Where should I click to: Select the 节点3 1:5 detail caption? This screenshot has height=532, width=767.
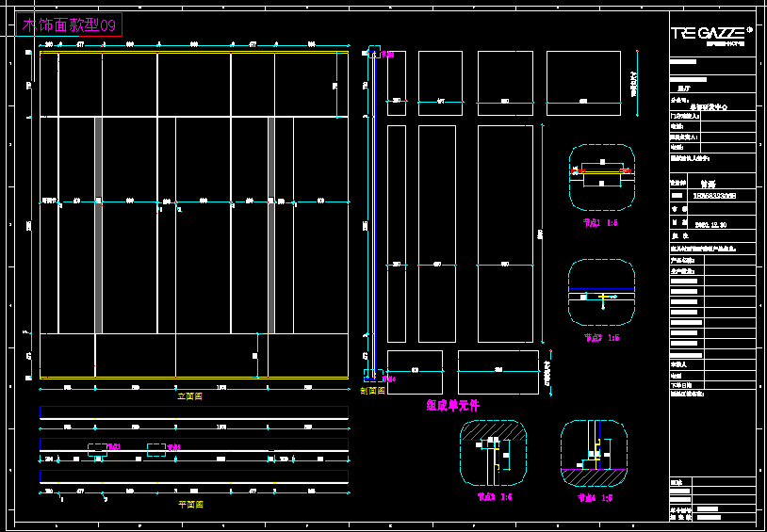coord(495,497)
